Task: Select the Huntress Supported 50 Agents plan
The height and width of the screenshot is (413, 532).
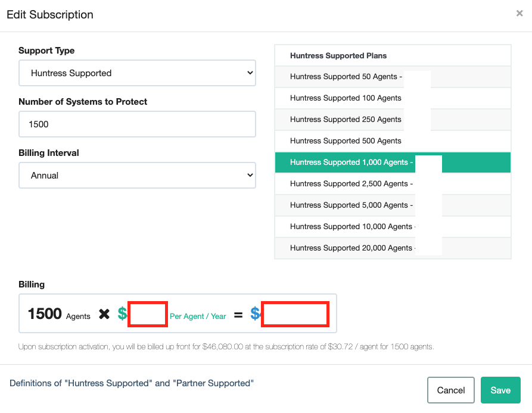Action: coord(393,77)
